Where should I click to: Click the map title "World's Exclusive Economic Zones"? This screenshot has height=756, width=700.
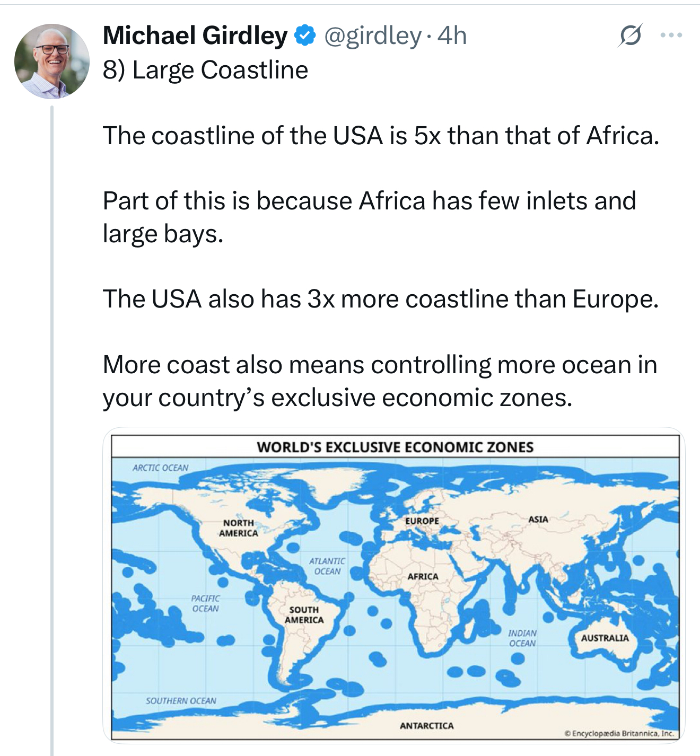[x=395, y=447]
